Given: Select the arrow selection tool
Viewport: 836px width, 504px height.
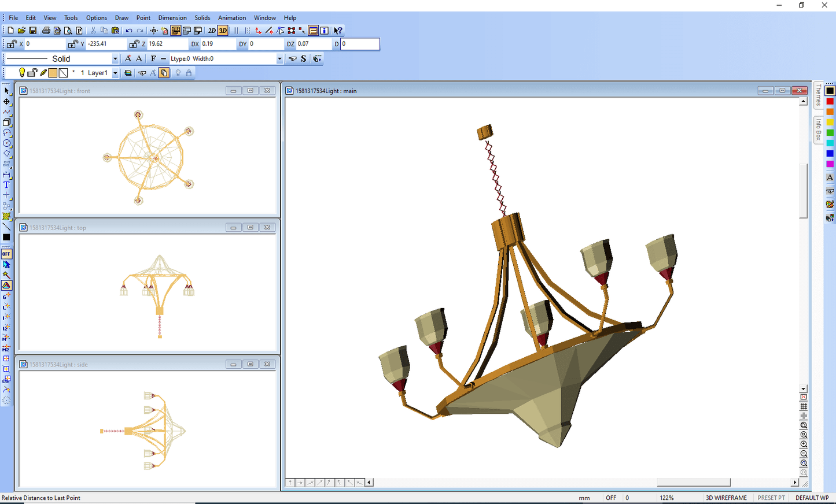Looking at the screenshot, I should 6,90.
